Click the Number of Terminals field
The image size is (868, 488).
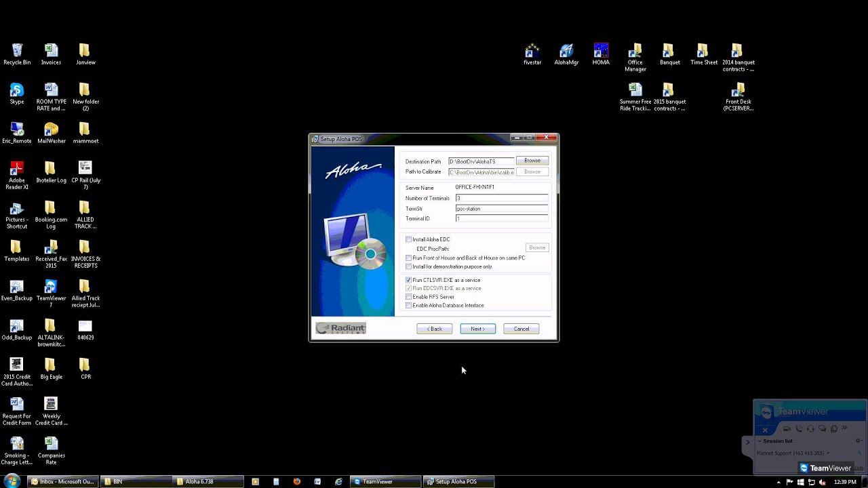click(502, 198)
